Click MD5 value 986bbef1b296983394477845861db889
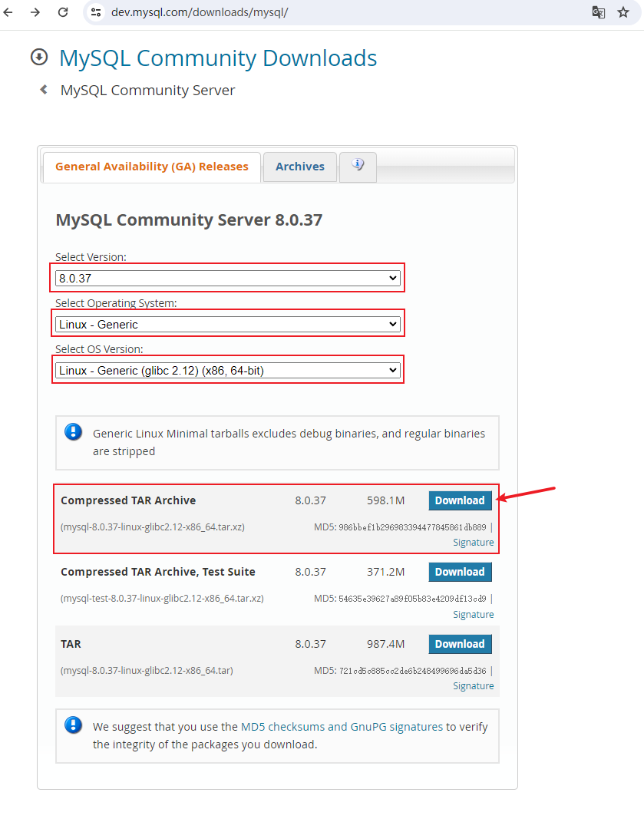This screenshot has width=644, height=832. point(412,527)
